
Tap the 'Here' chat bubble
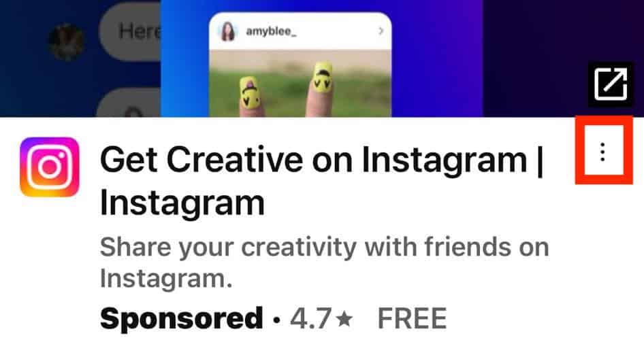point(131,31)
